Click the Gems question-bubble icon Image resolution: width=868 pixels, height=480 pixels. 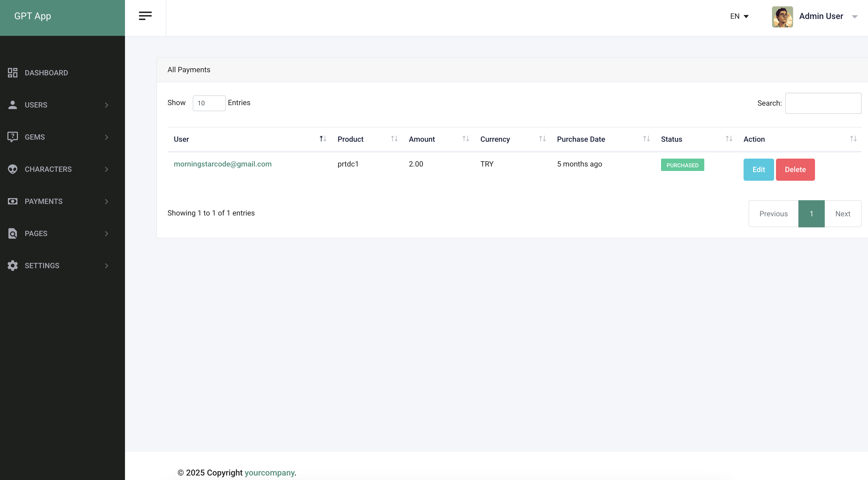tap(12, 137)
